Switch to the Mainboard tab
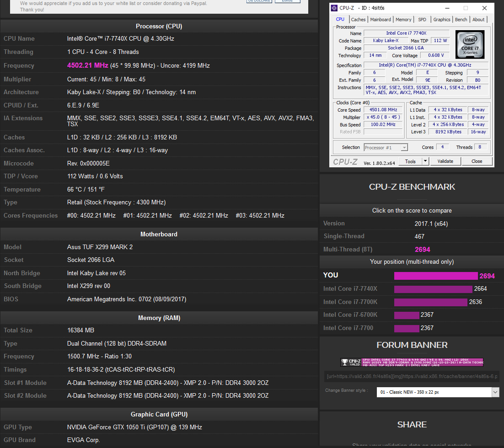504x448 pixels. click(381, 20)
